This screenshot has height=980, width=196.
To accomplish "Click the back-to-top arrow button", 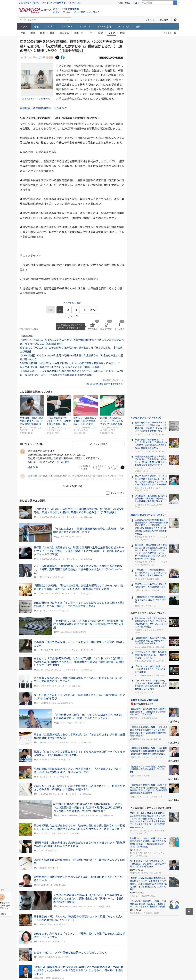I will pyautogui.click(x=189, y=912).
